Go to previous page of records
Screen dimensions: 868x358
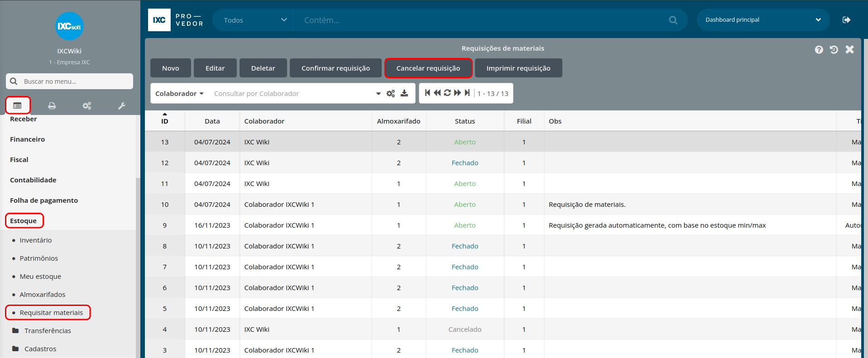point(437,93)
